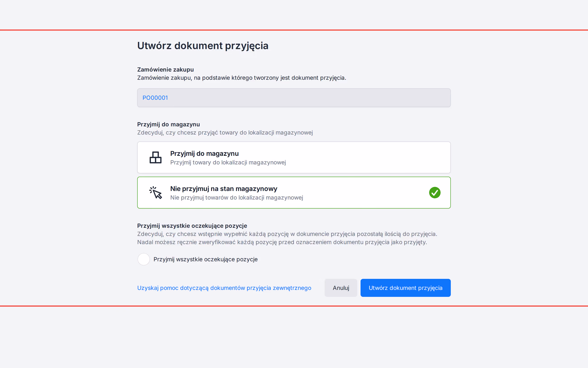
Task: Click the stacked boxes warehouse icon
Action: [x=156, y=157]
